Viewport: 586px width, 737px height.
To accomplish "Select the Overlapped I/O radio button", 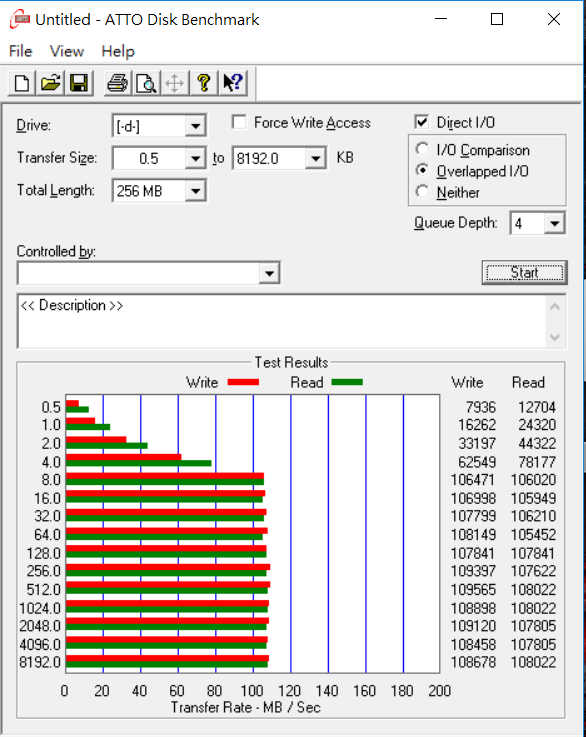I will tap(422, 171).
